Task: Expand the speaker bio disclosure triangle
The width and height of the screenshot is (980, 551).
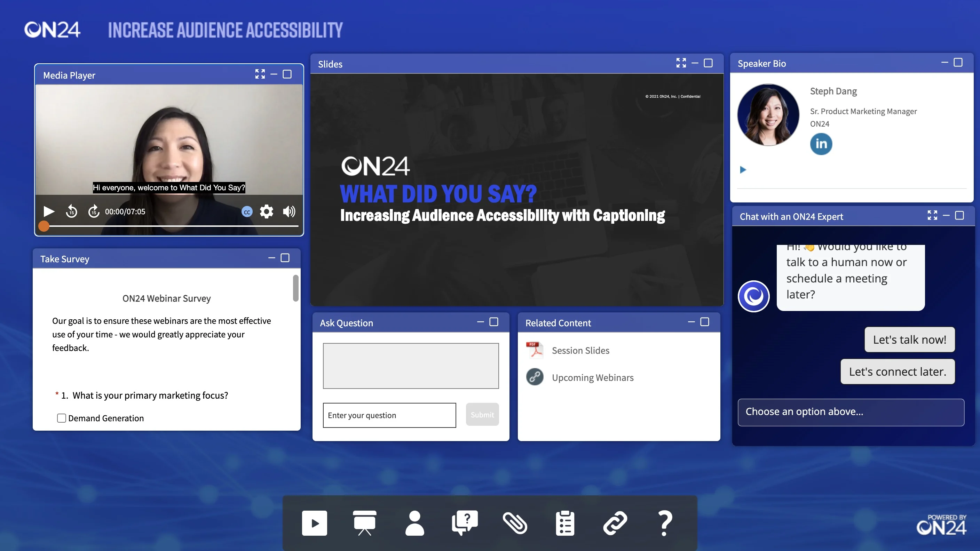Action: 743,170
